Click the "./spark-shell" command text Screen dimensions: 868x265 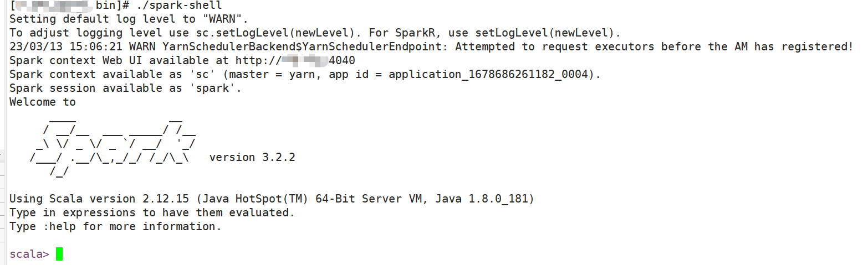182,6
